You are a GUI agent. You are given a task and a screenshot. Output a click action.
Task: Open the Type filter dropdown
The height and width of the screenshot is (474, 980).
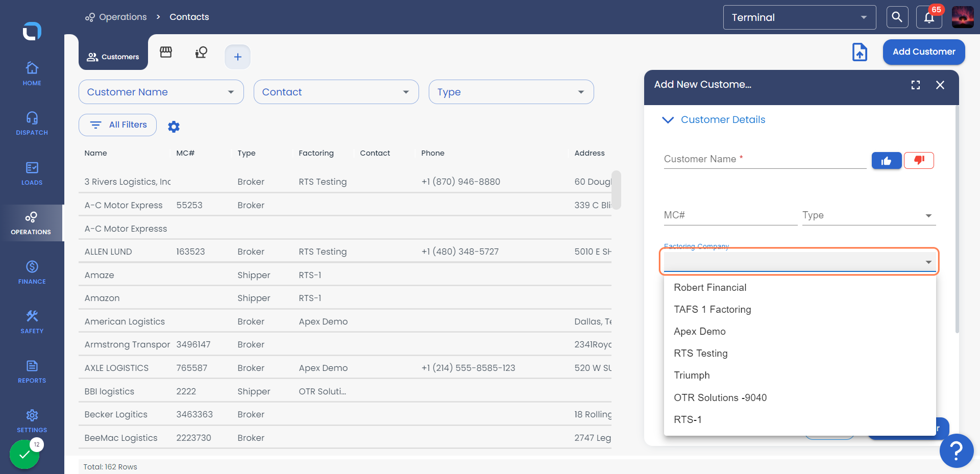click(x=511, y=92)
